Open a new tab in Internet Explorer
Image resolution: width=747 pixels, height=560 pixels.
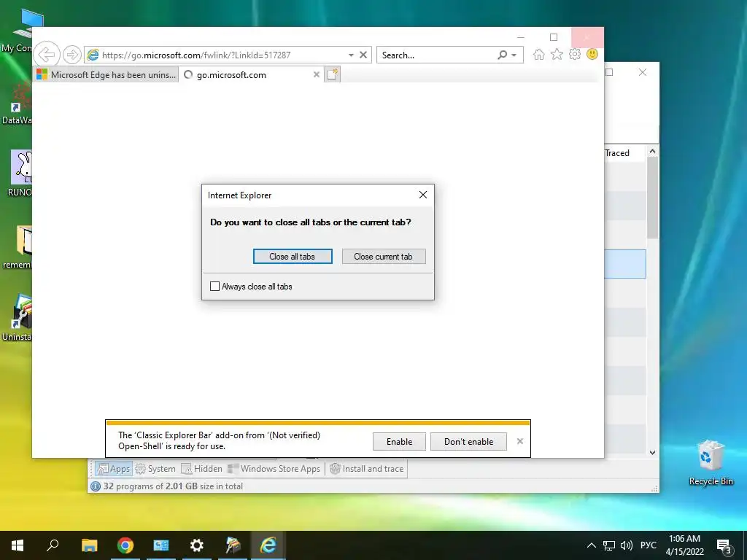coord(332,75)
